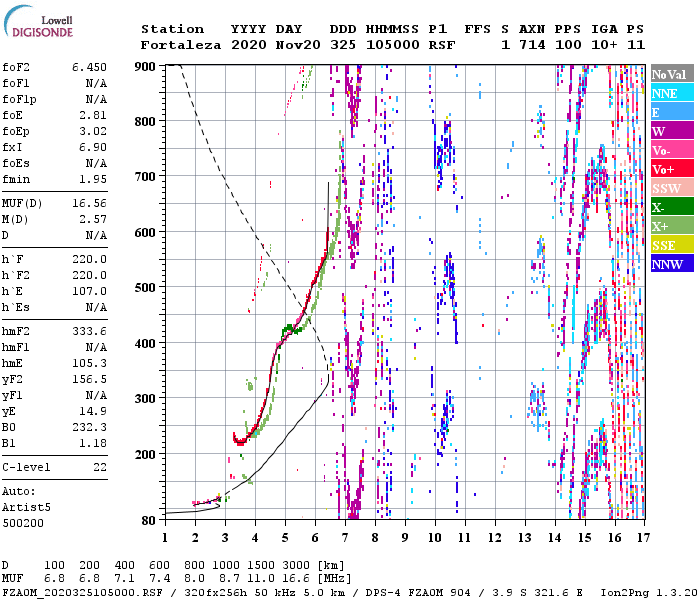Screen dimensions: 700x600
Task: Click the Fortaleza station name
Action: [x=181, y=45]
